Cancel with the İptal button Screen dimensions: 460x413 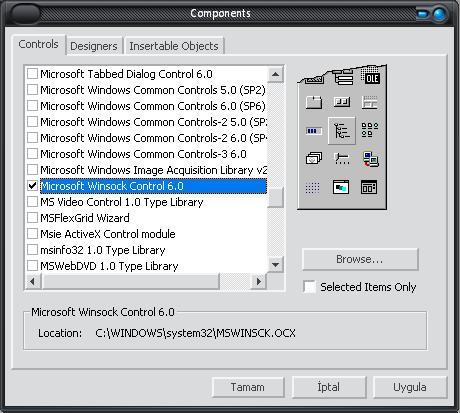coord(329,387)
